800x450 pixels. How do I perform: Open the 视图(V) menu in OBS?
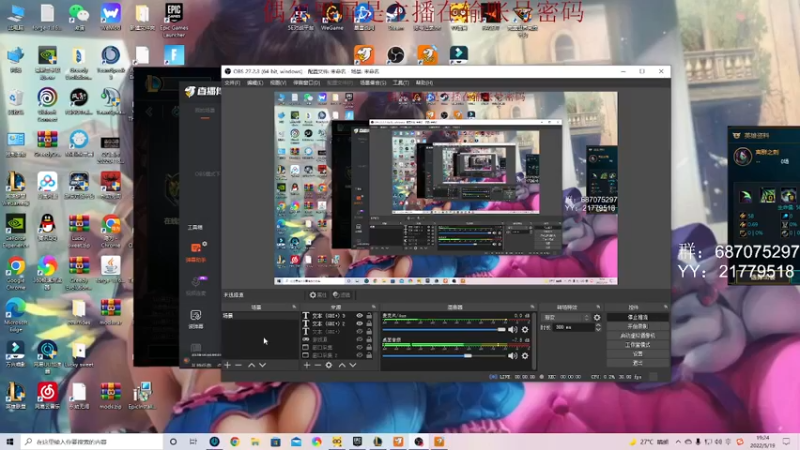click(x=278, y=83)
